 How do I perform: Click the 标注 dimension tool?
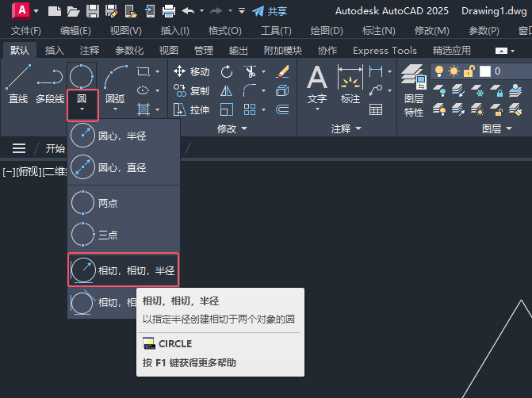click(x=350, y=85)
